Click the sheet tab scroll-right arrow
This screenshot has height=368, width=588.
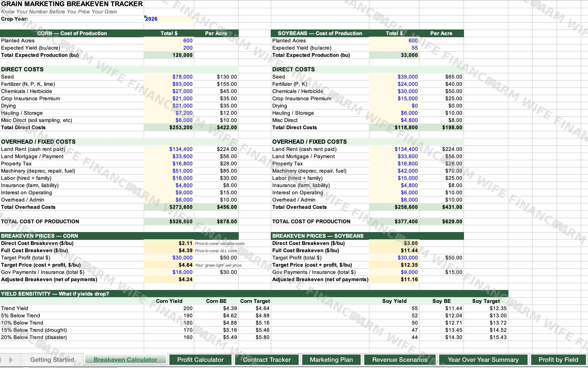pos(11,360)
